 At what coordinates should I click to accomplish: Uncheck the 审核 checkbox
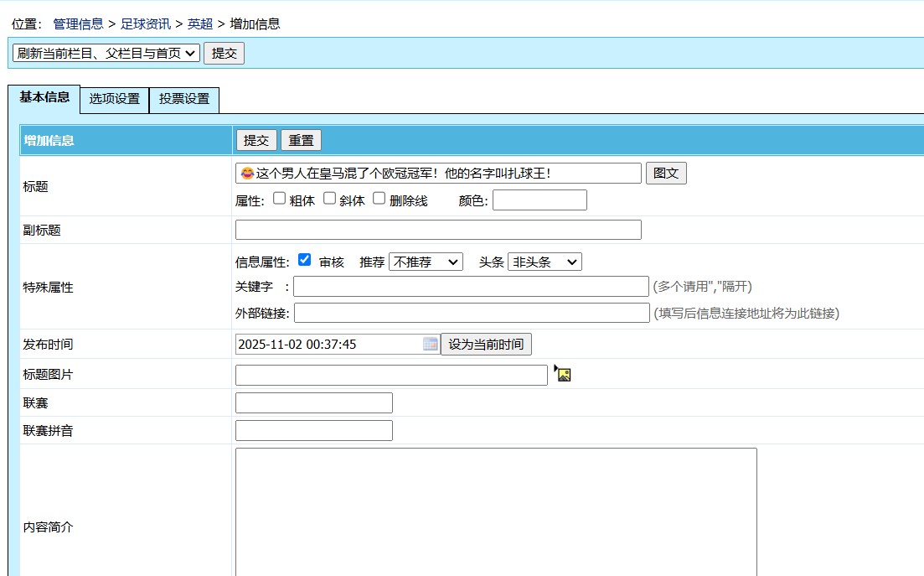pos(305,260)
